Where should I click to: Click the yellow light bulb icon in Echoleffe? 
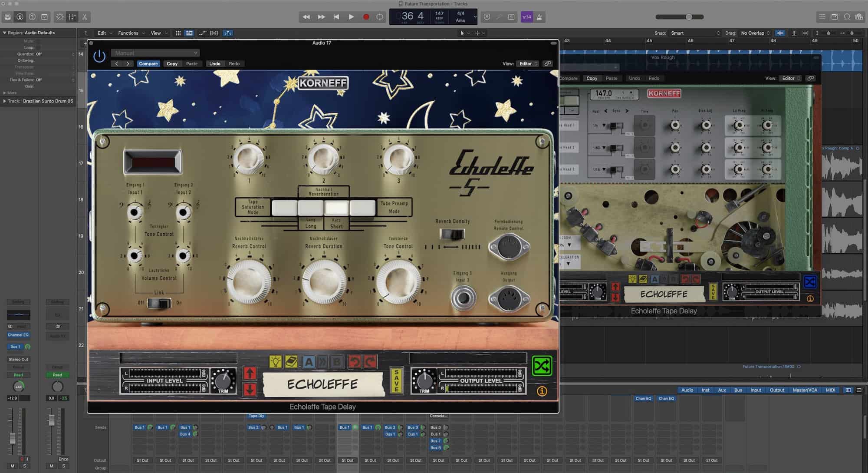276,361
